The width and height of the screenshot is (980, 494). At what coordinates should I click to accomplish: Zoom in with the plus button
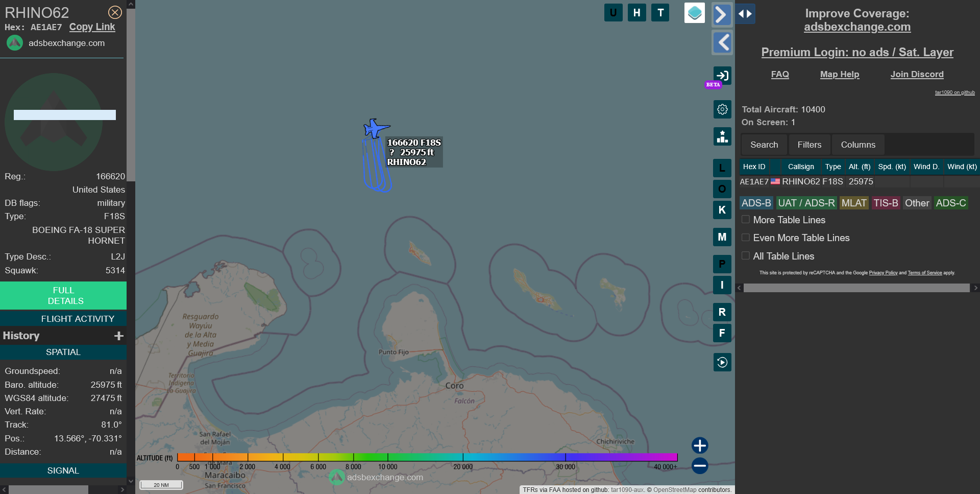(x=699, y=445)
